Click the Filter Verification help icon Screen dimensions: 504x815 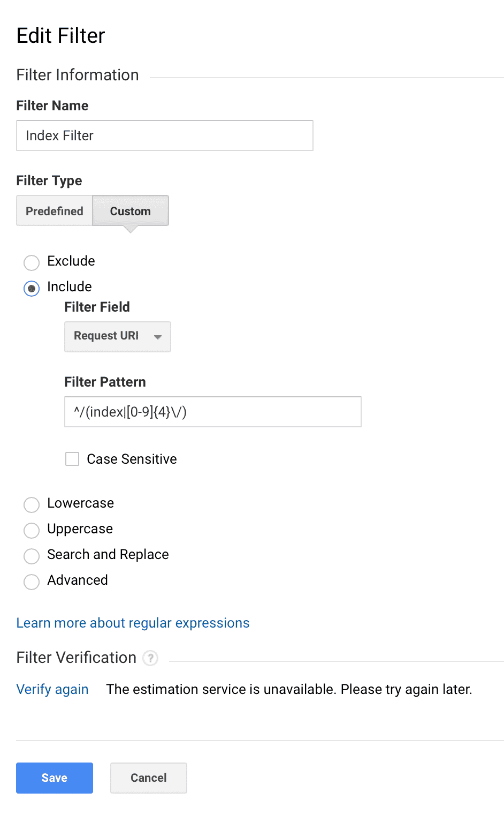coord(150,658)
